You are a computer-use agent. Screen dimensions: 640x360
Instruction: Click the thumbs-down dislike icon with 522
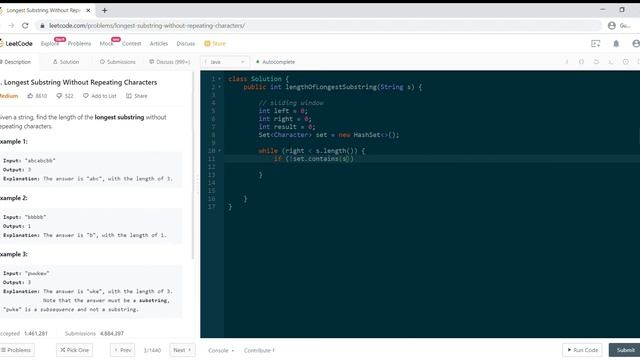59,96
